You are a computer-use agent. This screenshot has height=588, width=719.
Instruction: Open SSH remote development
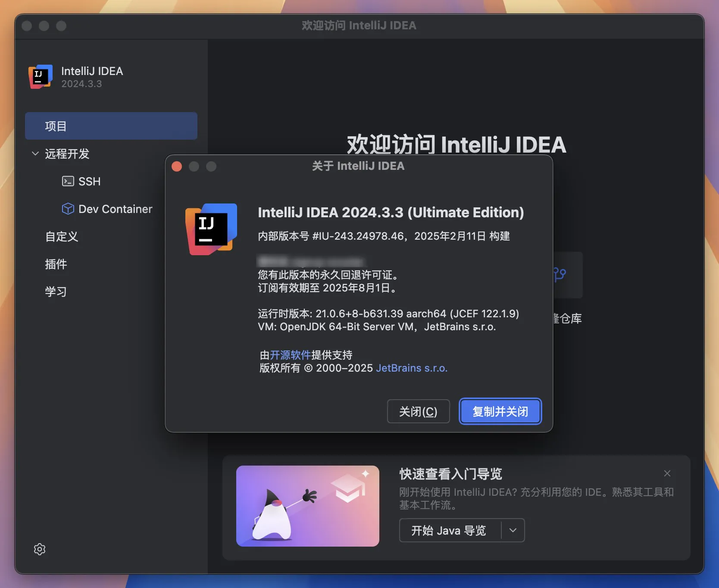tap(89, 181)
